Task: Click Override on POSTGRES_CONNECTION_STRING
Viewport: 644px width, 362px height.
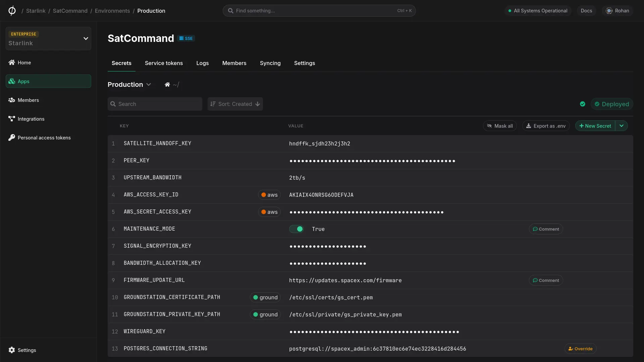Action: coord(580,349)
